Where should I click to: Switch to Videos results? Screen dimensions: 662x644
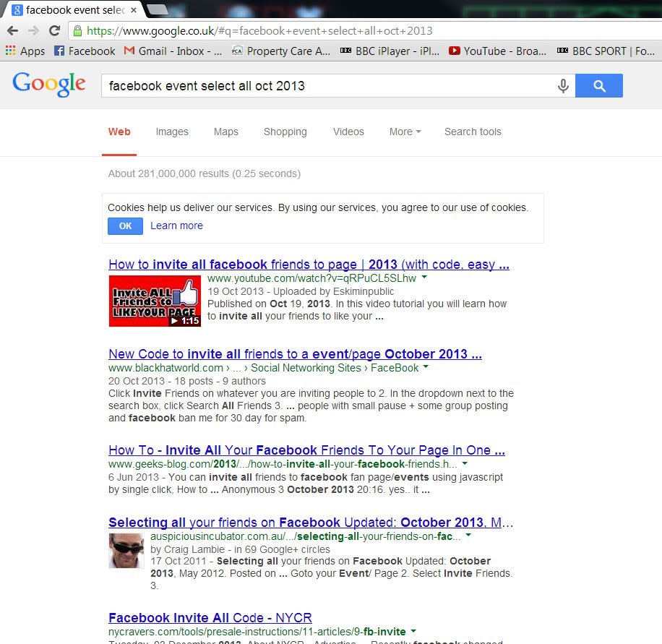[x=348, y=132]
